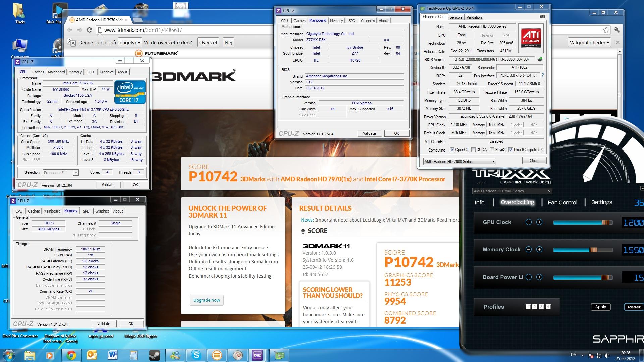This screenshot has width=644, height=362.
Task: Decrease Board Power Limit with minus icon
Action: (529, 277)
